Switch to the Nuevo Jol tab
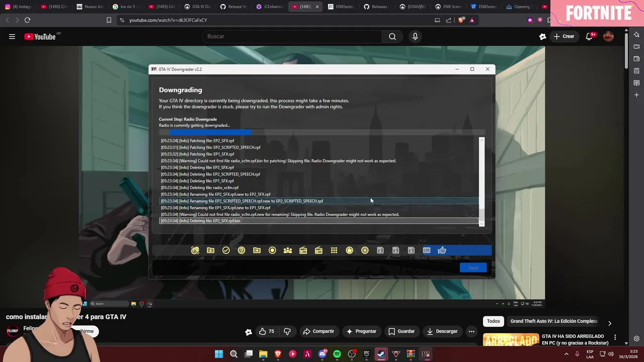The width and height of the screenshot is (644, 362). [x=90, y=7]
